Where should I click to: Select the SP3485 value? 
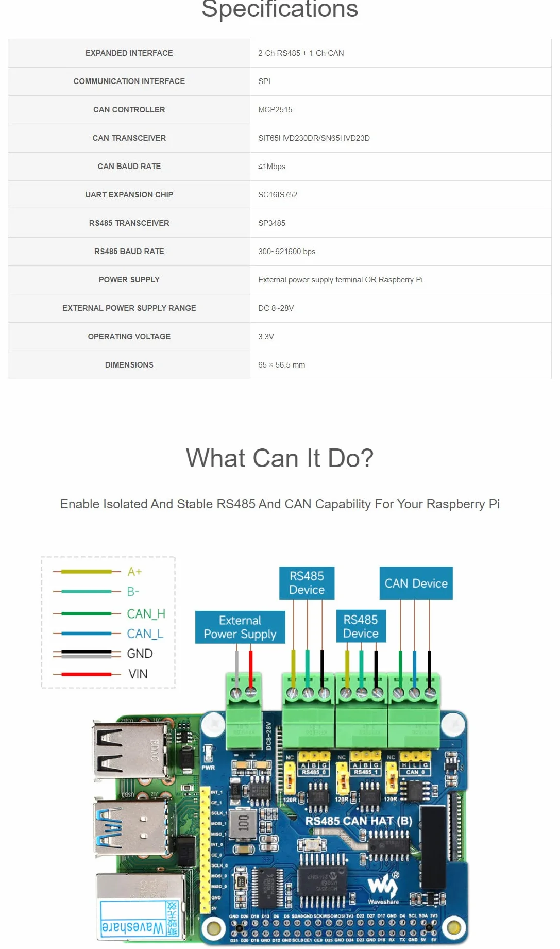click(x=271, y=223)
